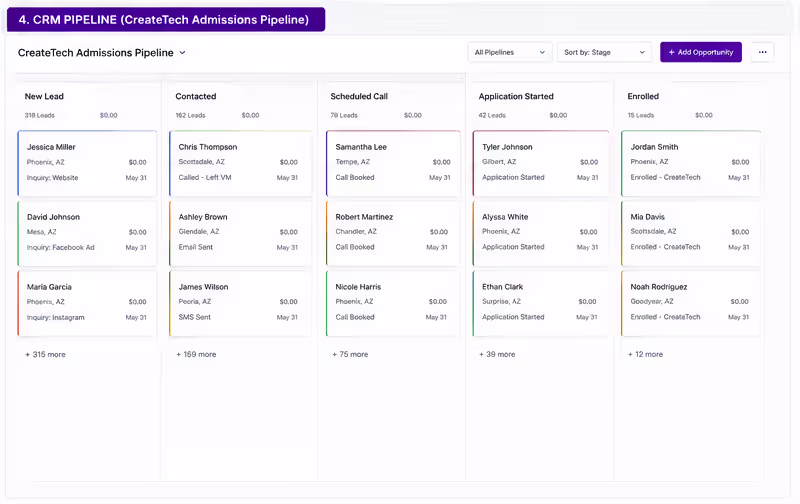Image resolution: width=800 pixels, height=504 pixels.
Task: Open Nicole Harris opportunity card
Action: tap(393, 303)
